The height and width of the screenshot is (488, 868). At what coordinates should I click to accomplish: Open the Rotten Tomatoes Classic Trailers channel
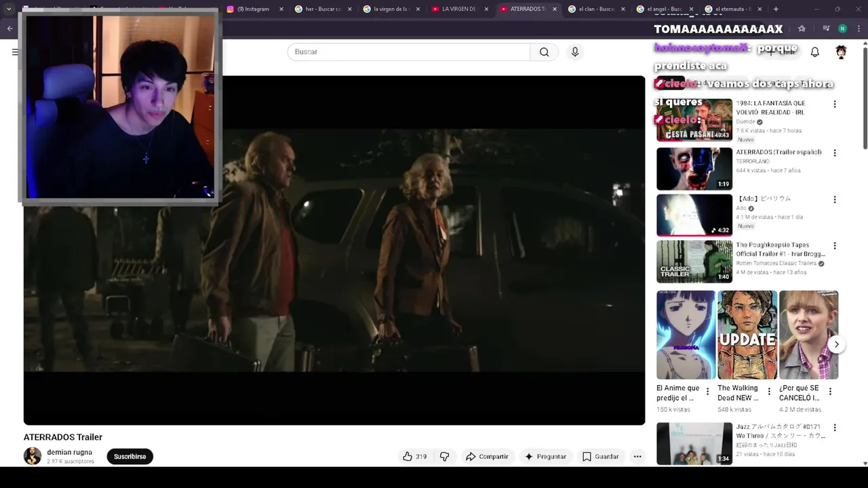(x=776, y=264)
